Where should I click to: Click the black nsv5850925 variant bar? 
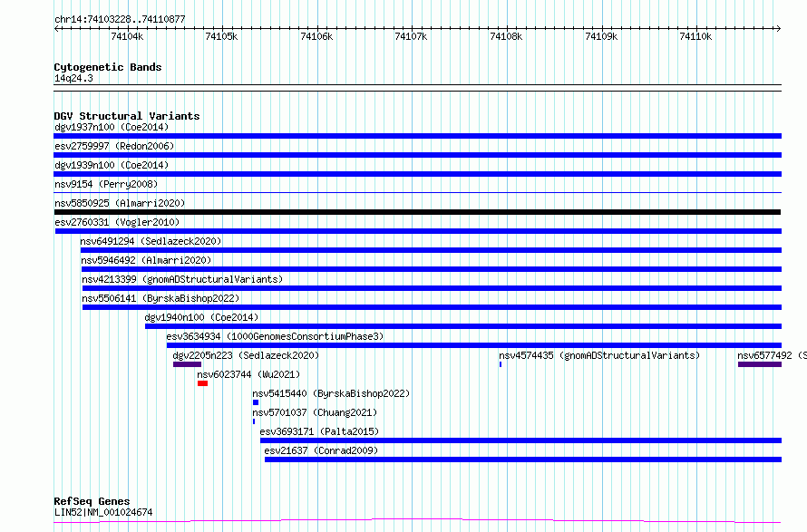click(x=417, y=212)
